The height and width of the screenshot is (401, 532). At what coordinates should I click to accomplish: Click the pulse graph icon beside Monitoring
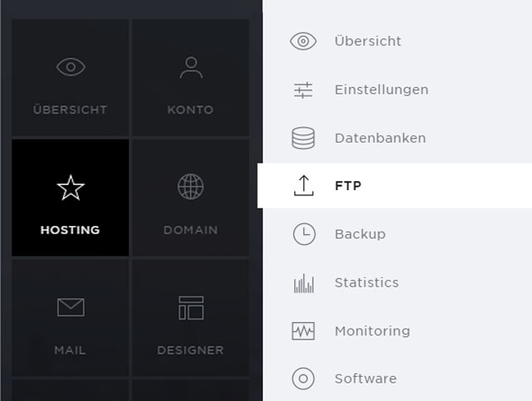[x=303, y=330]
